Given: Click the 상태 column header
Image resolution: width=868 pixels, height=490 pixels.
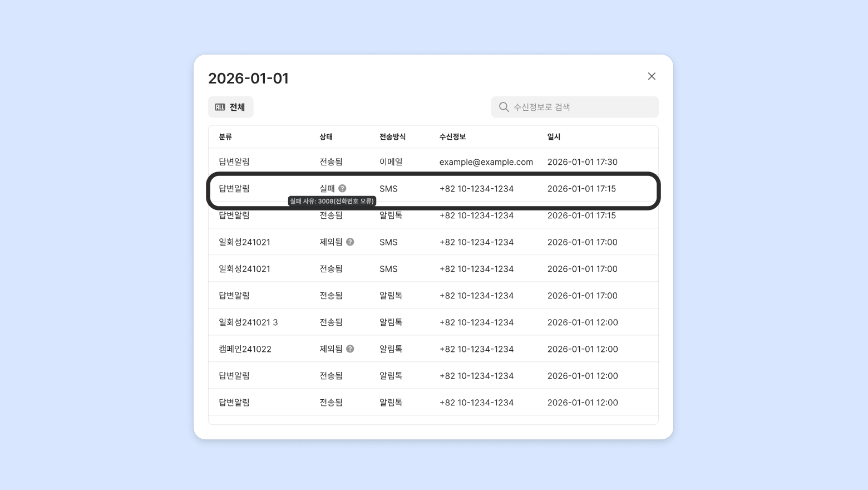Looking at the screenshot, I should coord(326,137).
